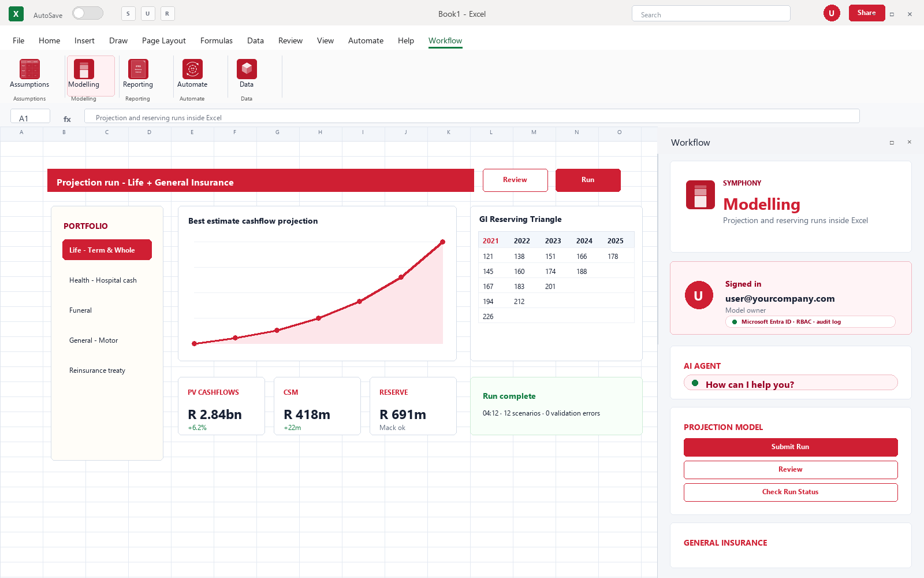The image size is (924, 578).
Task: Click Review in Projection Model panel
Action: (791, 470)
